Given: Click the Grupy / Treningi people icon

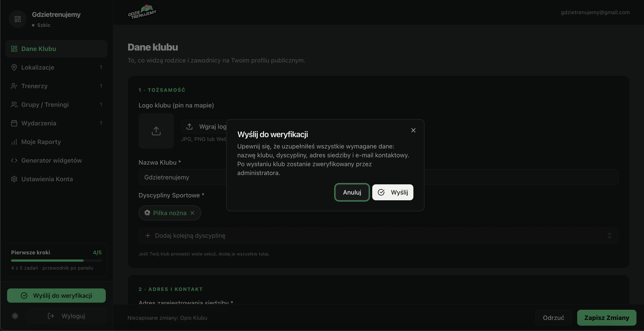Looking at the screenshot, I should point(14,105).
